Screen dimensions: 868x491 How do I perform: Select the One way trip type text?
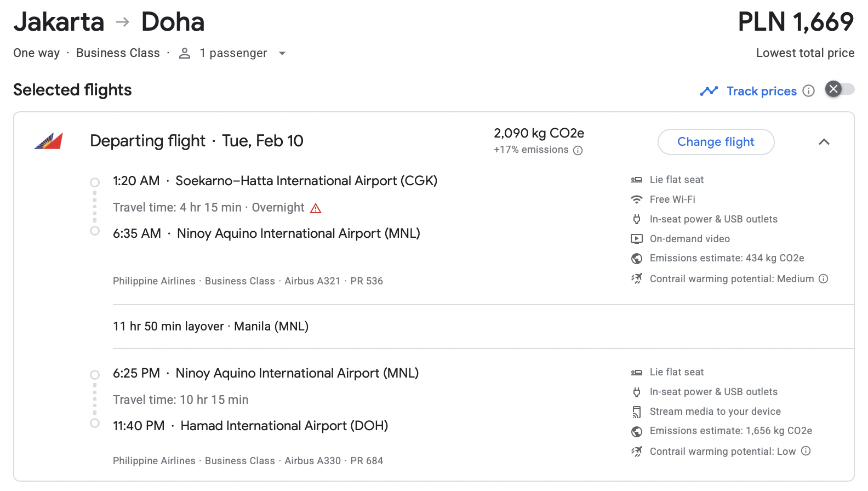coord(36,53)
